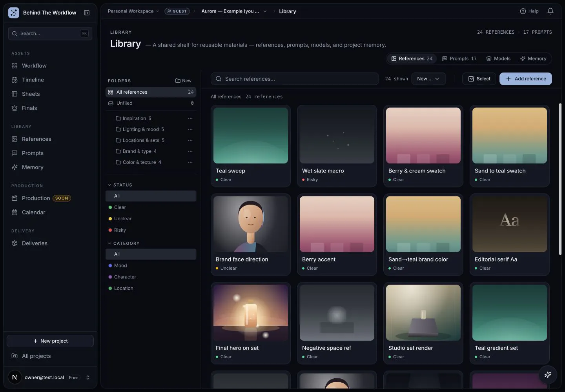Click New project button
The image size is (565, 392).
pyautogui.click(x=50, y=341)
